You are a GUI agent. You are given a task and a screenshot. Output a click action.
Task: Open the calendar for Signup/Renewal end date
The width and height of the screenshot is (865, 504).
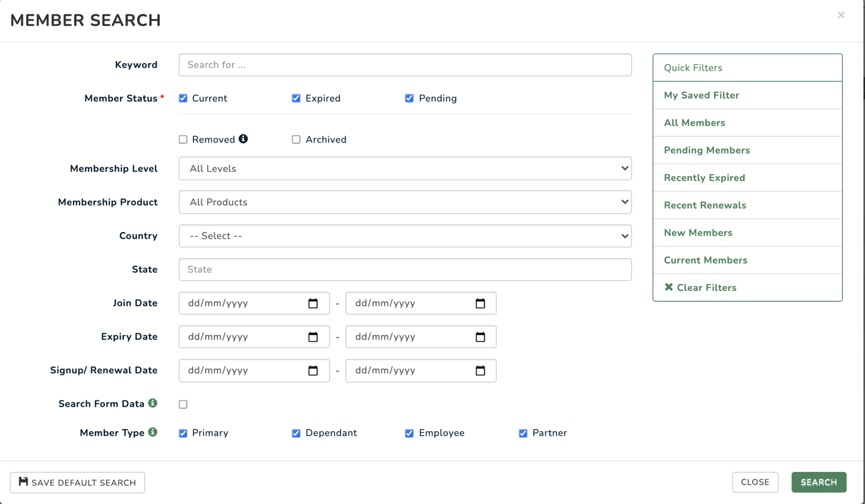pos(480,371)
